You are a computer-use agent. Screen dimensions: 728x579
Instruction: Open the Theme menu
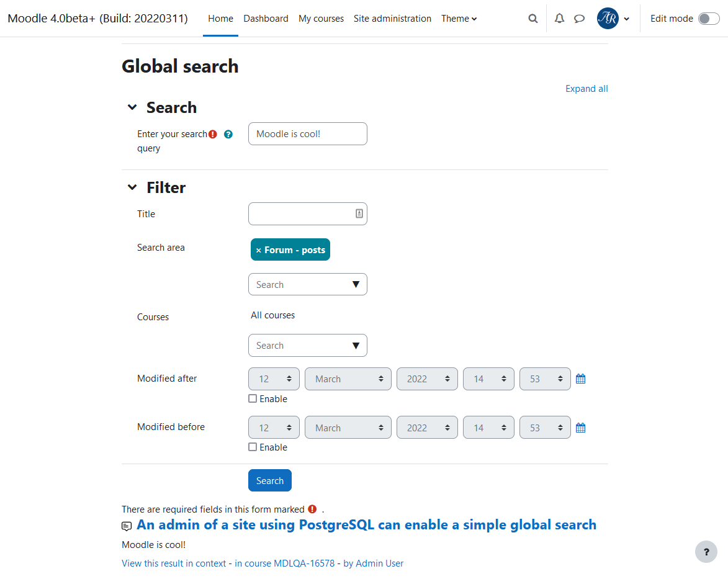coord(459,19)
